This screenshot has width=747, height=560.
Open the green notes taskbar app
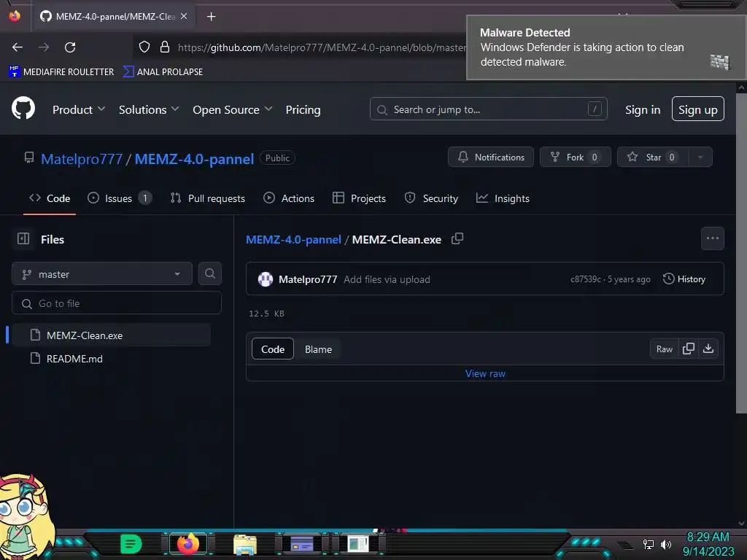131,543
